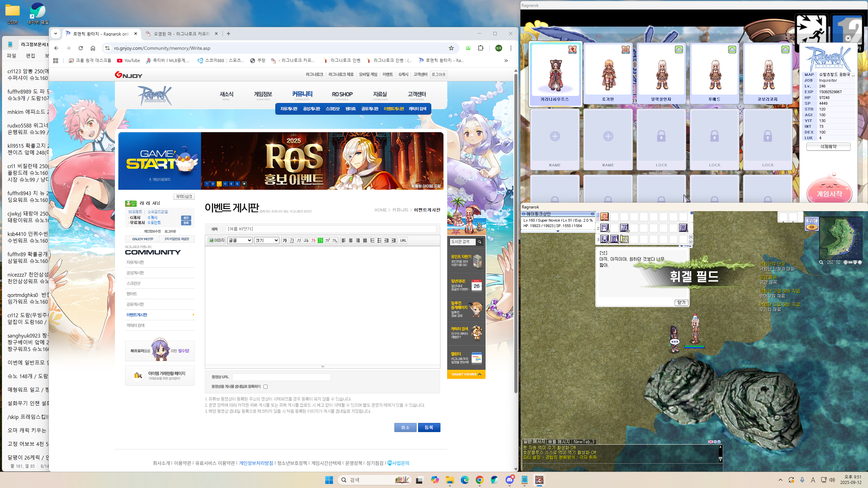Image resolution: width=868 pixels, height=488 pixels.
Task: Apply superscript formatting in the editor
Action: [327, 240]
